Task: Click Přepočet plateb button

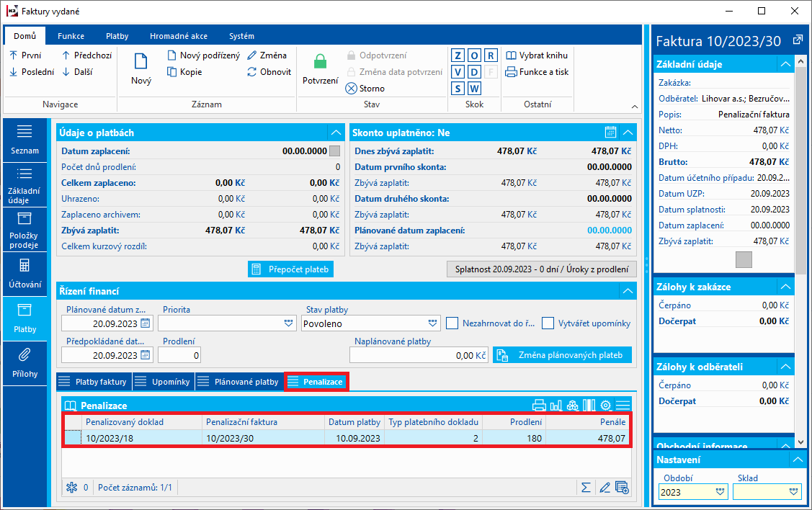Action: coord(290,269)
